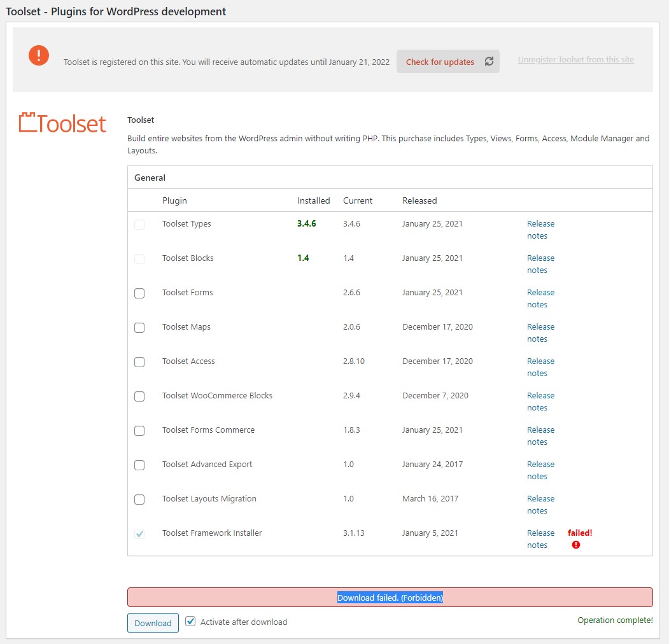Screen dimensions: 669x644
Task: Click the Download button
Action: (153, 623)
